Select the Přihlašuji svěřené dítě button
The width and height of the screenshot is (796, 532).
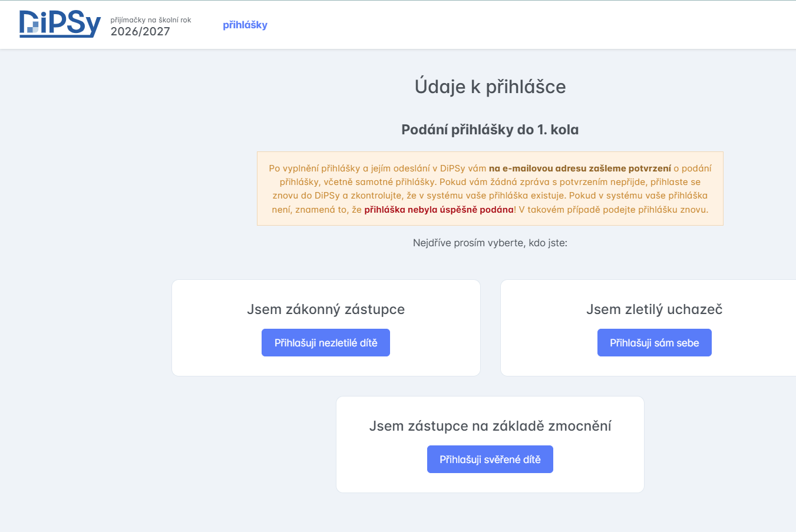tap(490, 460)
